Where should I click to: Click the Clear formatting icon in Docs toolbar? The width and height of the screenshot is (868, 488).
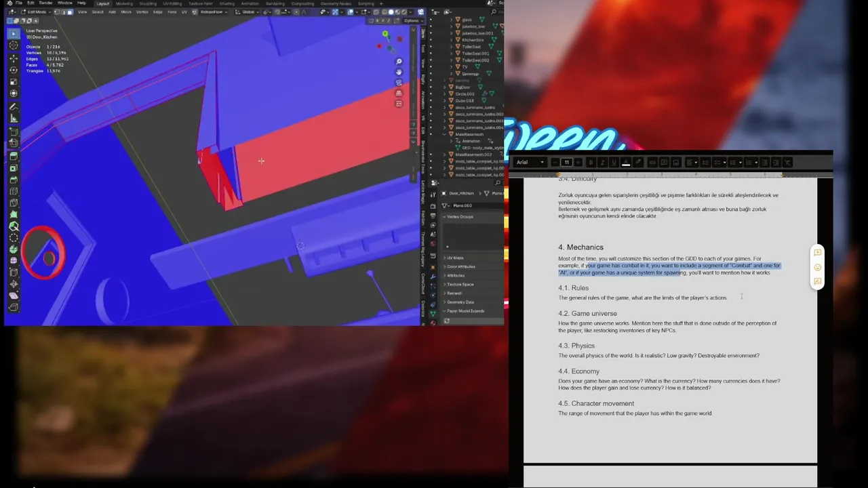pos(787,163)
